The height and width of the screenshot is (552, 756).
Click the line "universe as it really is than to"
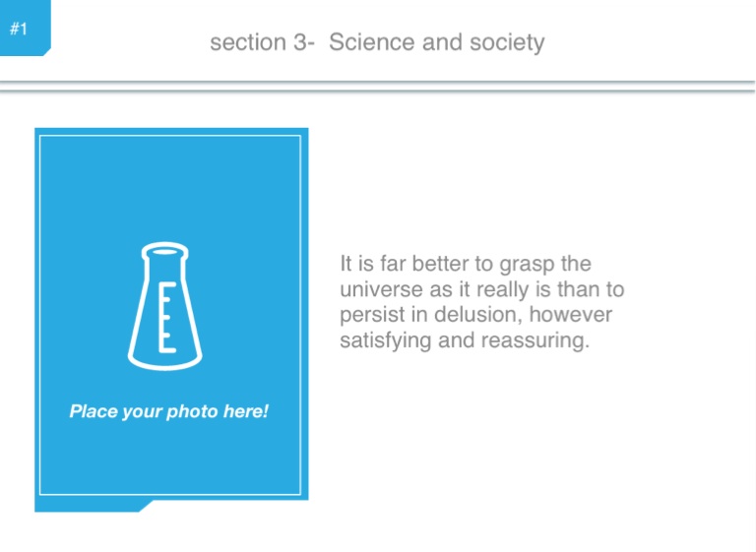click(481, 291)
